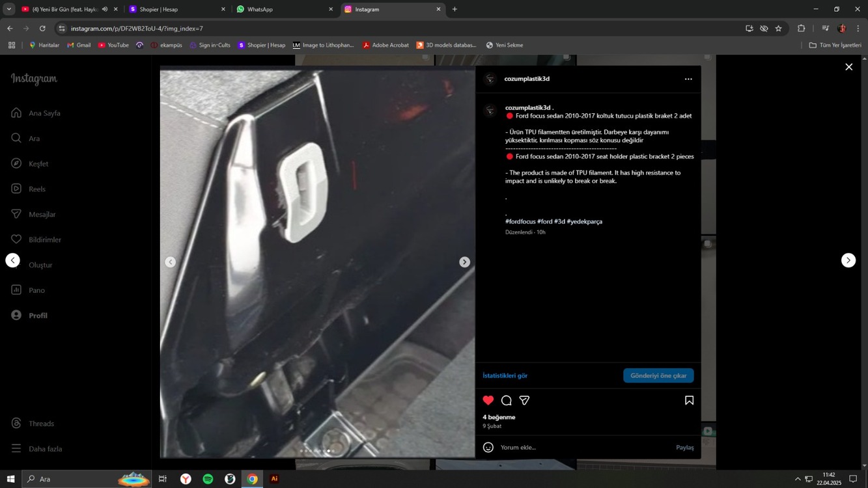Go to Profil page
This screenshot has height=488, width=868.
coord(29,316)
